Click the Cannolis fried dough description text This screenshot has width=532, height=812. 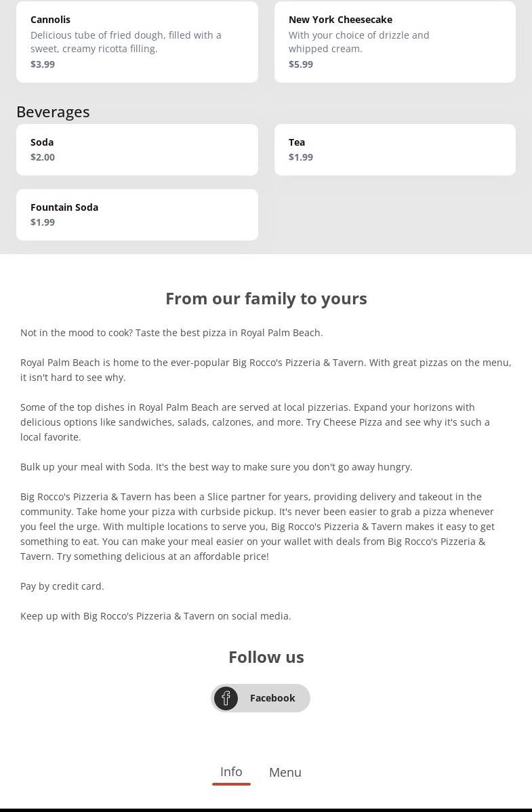pyautogui.click(x=126, y=42)
